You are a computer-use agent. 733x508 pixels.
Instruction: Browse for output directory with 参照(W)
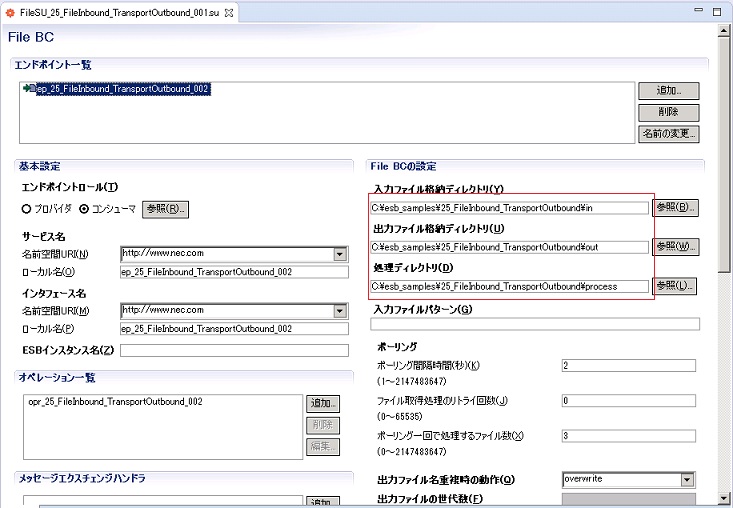[675, 246]
